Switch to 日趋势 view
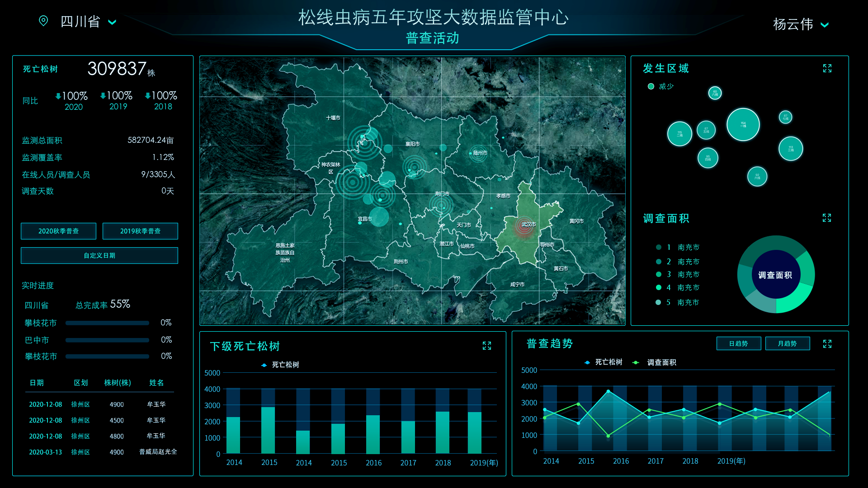Viewport: 868px width, 488px height. pyautogui.click(x=738, y=343)
